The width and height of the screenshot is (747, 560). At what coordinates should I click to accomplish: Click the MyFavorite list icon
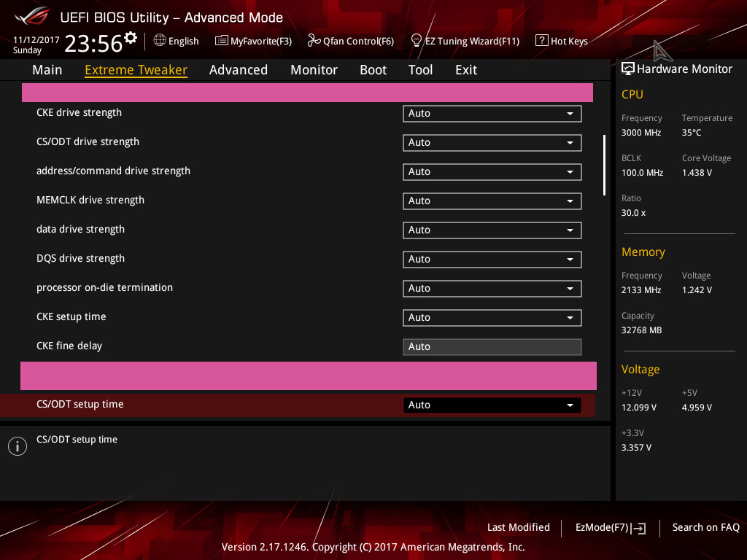(222, 41)
